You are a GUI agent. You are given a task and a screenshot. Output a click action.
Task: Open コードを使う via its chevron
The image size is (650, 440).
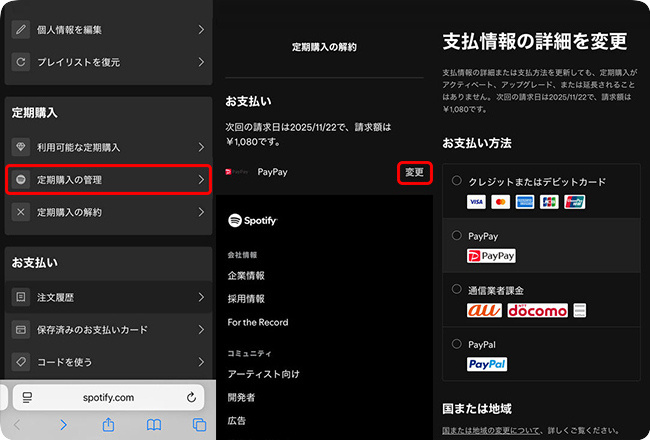coord(201,362)
